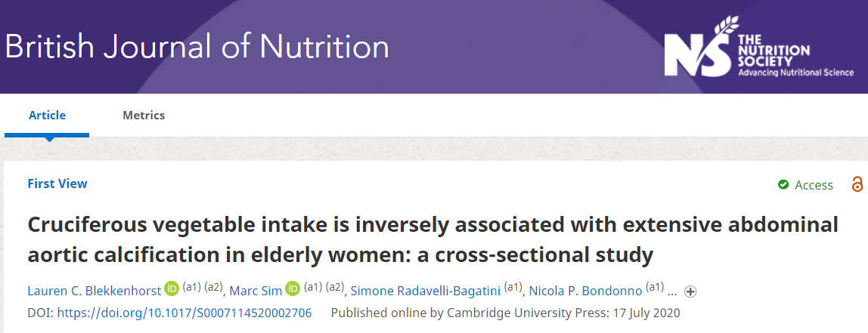
Task: Click the (a2) affiliation marker after Marc Sim
Action: click(335, 287)
